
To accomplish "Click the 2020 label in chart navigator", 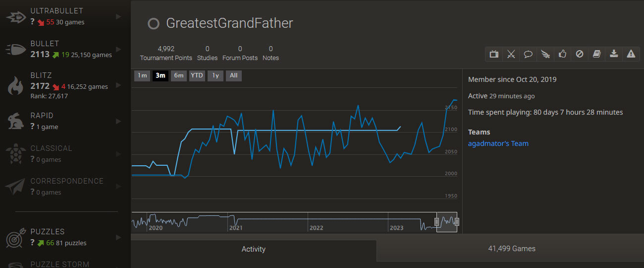I will tap(156, 228).
